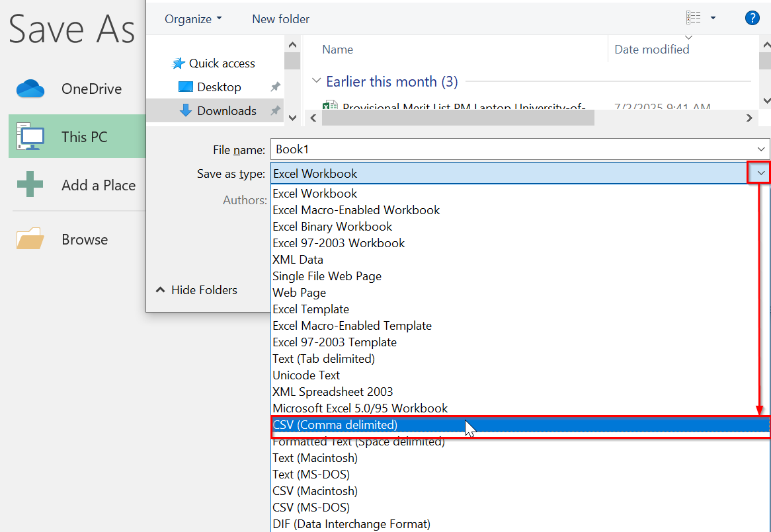Click the Save as type combo box
This screenshot has width=771, height=532.
509,173
